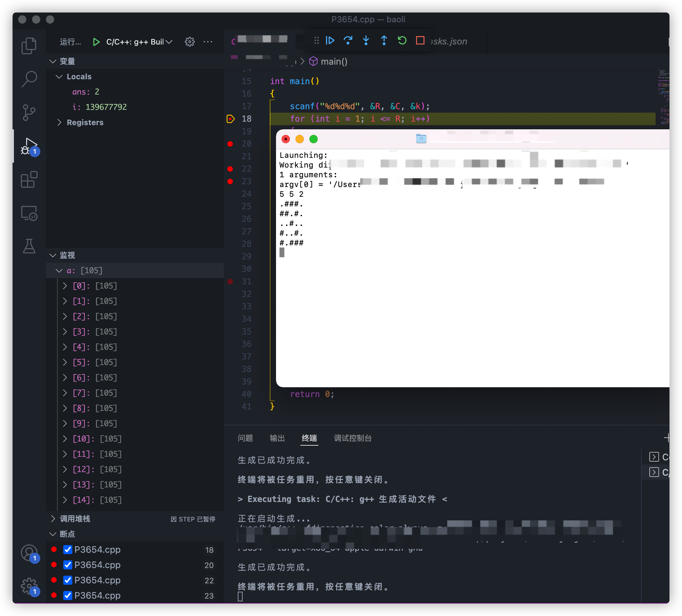Open the Run and Debug view
682x616 pixels.
click(x=30, y=146)
